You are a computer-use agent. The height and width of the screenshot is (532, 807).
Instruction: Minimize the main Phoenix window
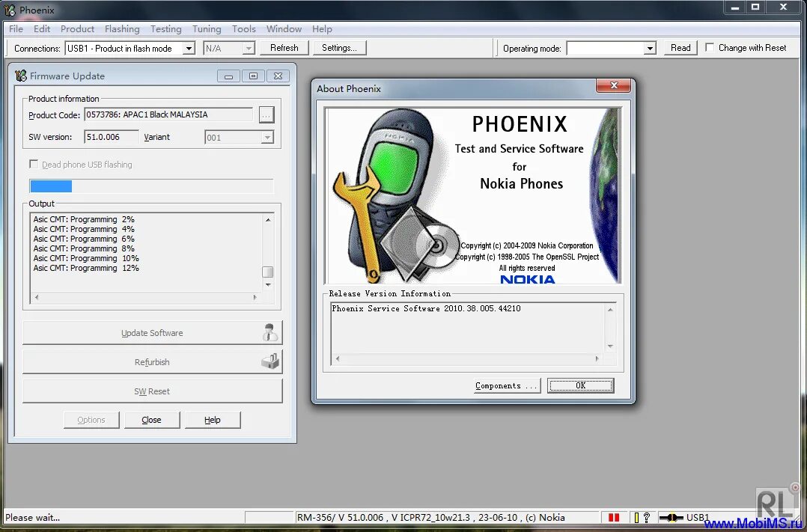pos(735,7)
